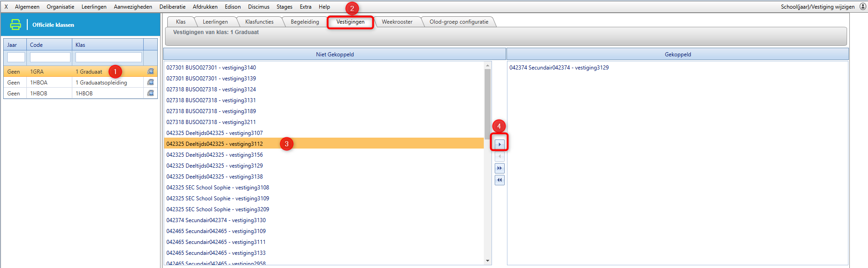Move all vestigingen to Gekoppeld
The height and width of the screenshot is (268, 868).
click(x=499, y=168)
